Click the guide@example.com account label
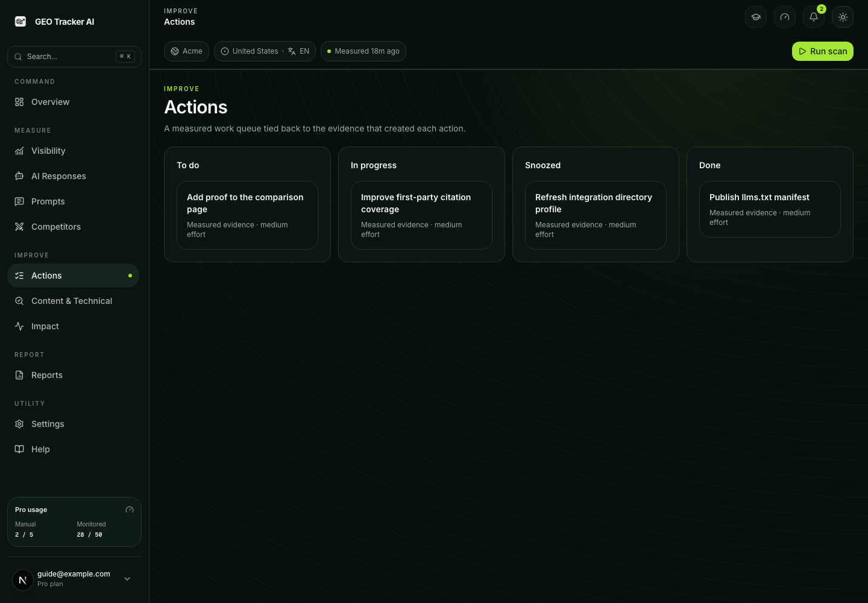The height and width of the screenshot is (603, 868). click(x=74, y=574)
